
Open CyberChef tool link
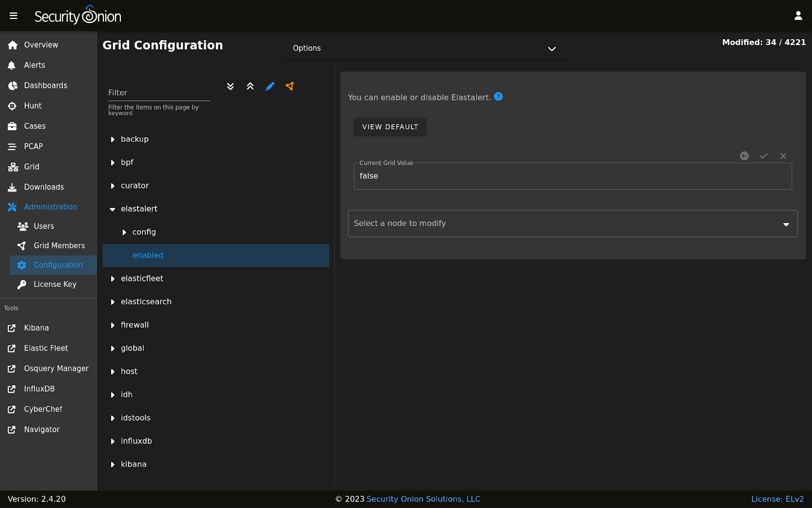[x=48, y=409]
